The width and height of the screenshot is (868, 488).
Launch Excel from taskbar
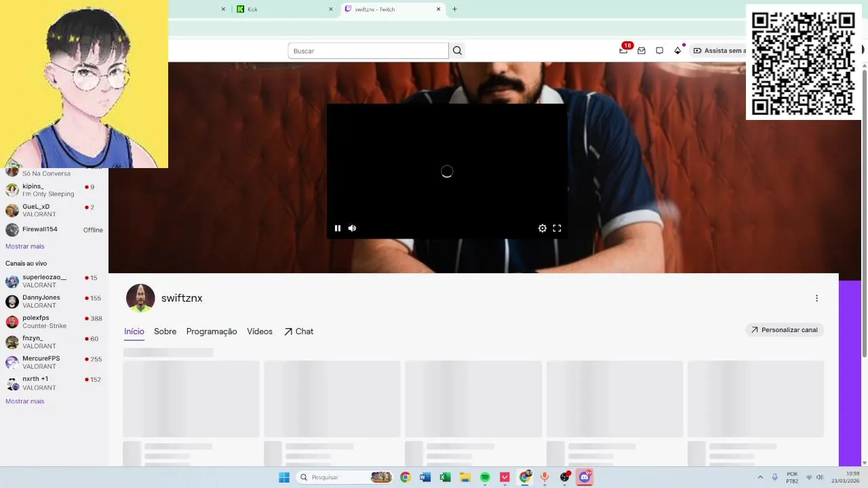coord(445,477)
